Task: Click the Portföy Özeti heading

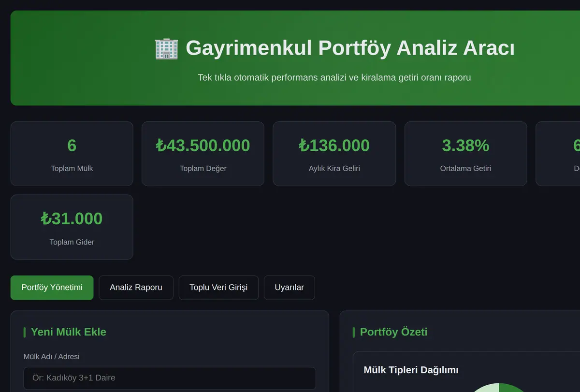Action: click(393, 332)
